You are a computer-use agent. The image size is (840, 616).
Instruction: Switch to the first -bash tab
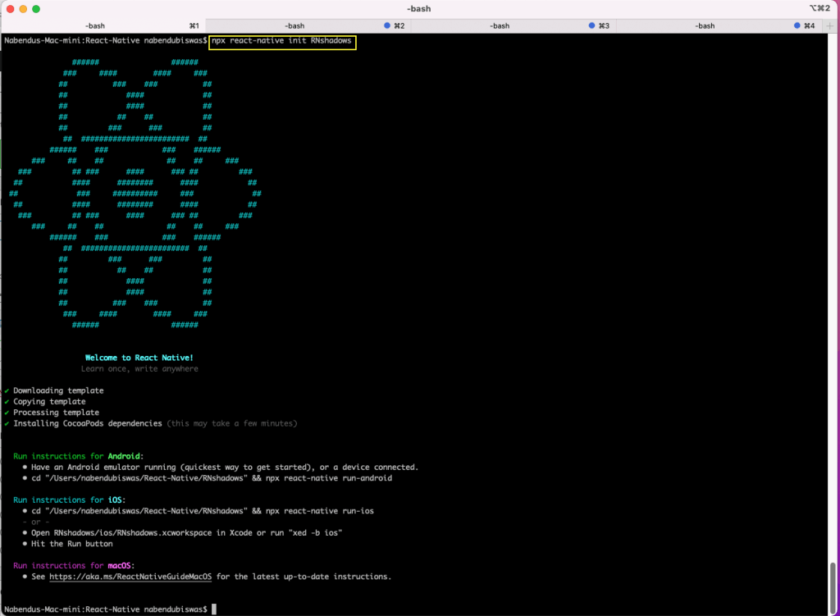(94, 26)
